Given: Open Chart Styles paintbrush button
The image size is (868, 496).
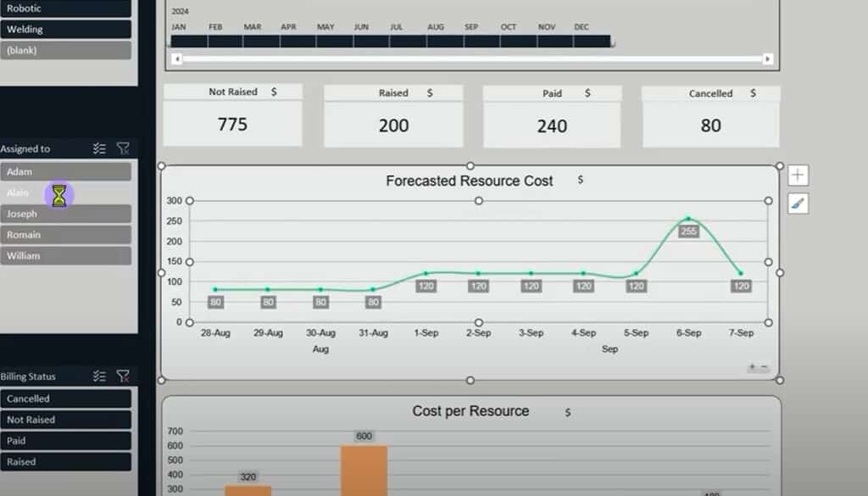Looking at the screenshot, I should pyautogui.click(x=798, y=203).
